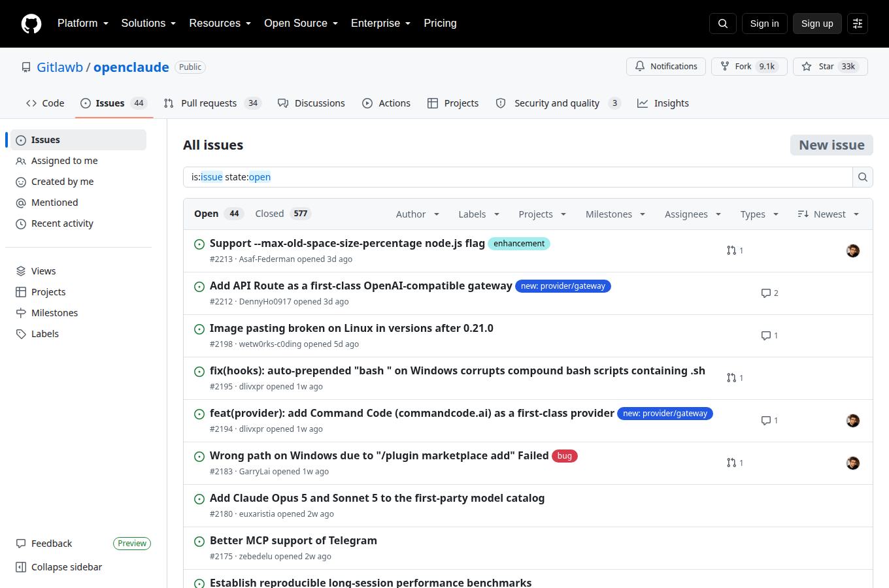Image resolution: width=889 pixels, height=588 pixels.
Task: Open the Assignees filter dropdown
Action: point(693,214)
